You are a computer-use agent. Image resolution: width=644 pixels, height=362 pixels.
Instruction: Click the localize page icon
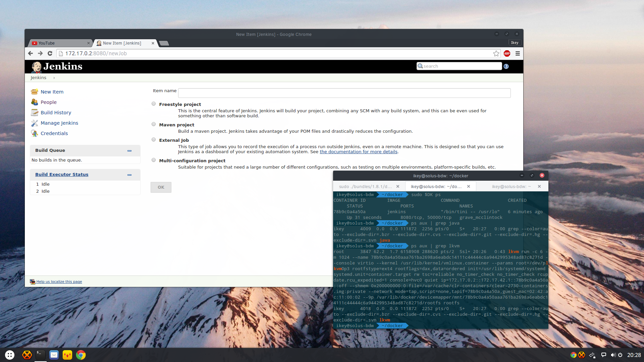[x=33, y=282]
